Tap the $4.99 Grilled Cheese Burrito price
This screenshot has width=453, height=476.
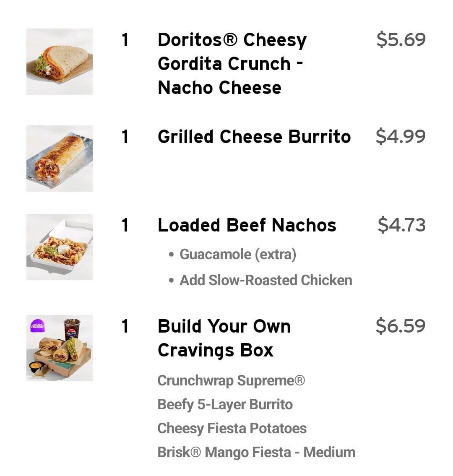click(x=401, y=137)
